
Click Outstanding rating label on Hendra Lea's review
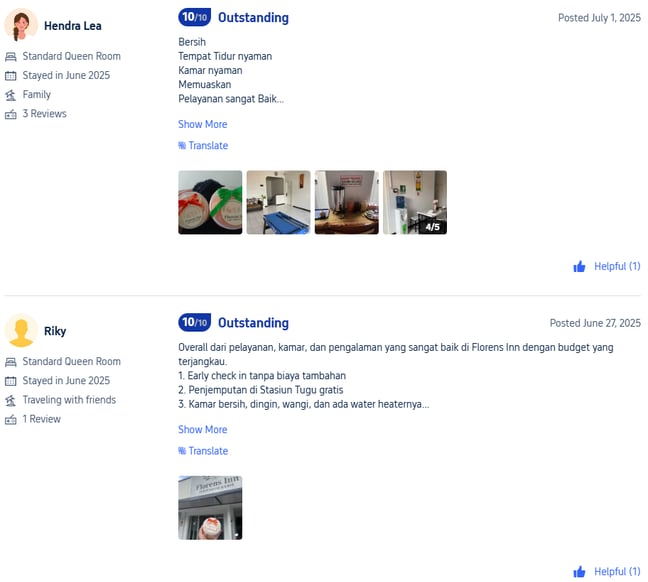click(253, 18)
